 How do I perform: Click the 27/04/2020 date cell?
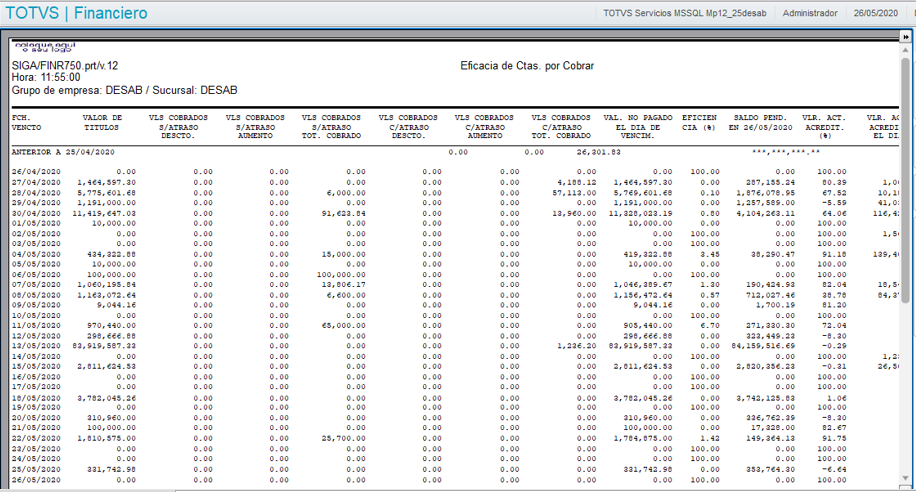pyautogui.click(x=36, y=182)
